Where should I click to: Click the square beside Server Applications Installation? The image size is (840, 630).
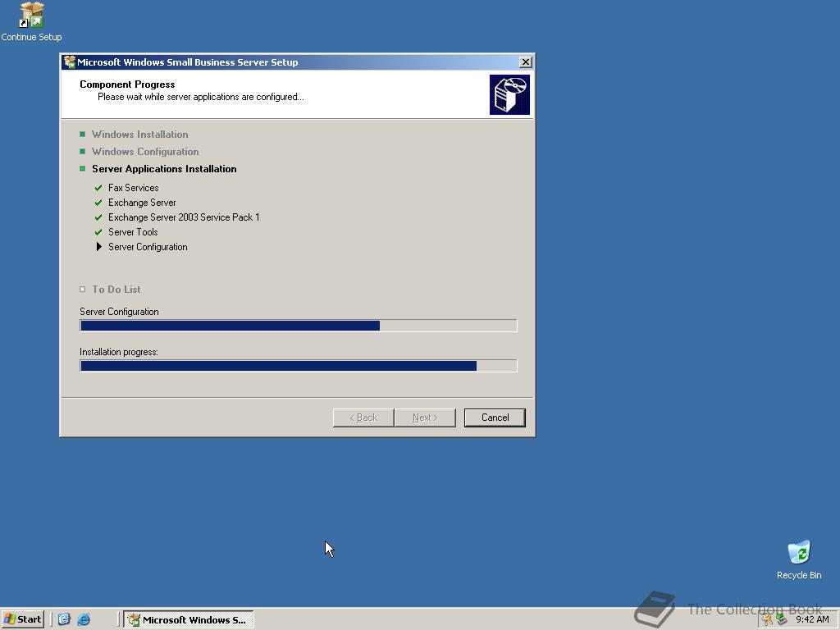(83, 169)
